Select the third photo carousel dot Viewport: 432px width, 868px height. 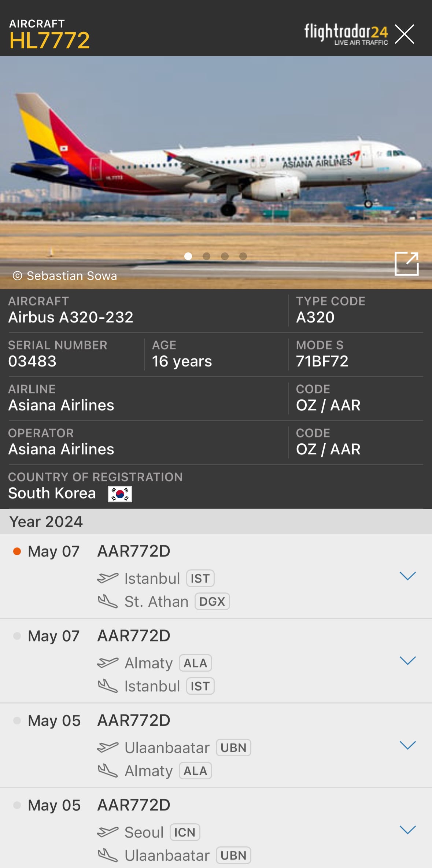click(225, 256)
